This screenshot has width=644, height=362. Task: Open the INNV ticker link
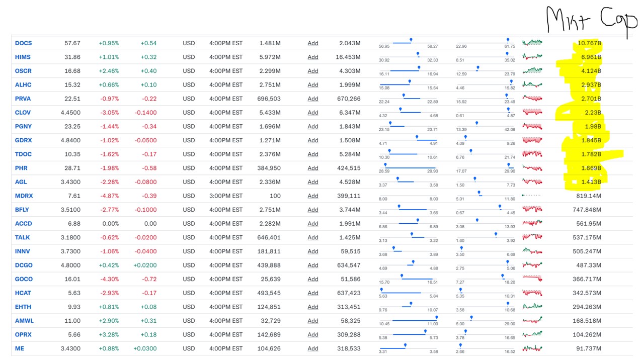pos(22,251)
